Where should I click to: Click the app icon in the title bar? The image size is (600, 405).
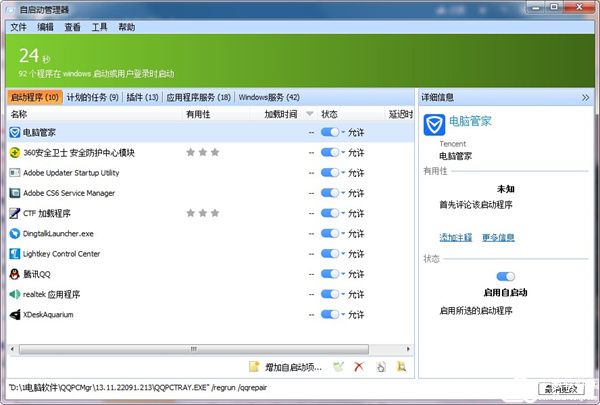[11, 10]
